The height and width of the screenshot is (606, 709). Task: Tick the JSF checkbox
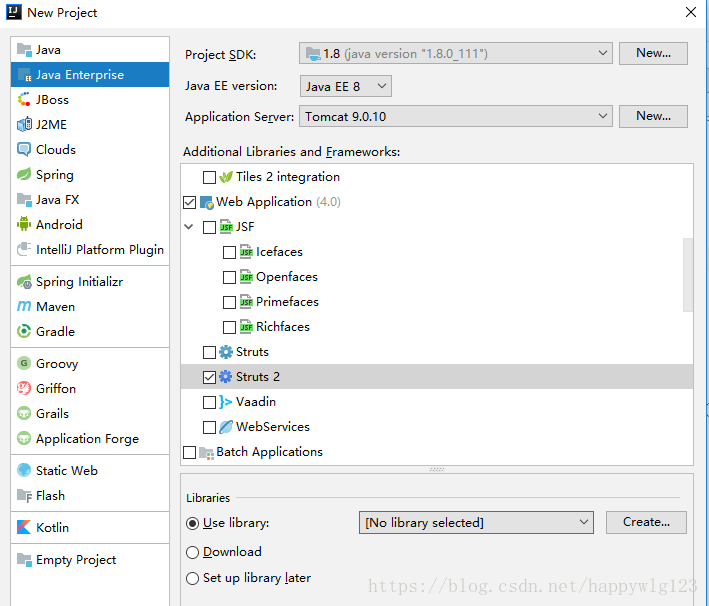[x=209, y=227]
